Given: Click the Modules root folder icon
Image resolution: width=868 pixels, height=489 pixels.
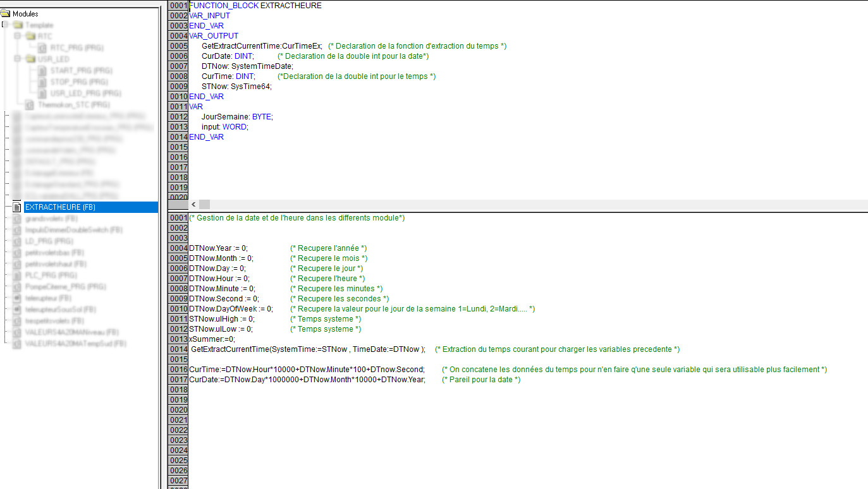Looking at the screenshot, I should (6, 14).
